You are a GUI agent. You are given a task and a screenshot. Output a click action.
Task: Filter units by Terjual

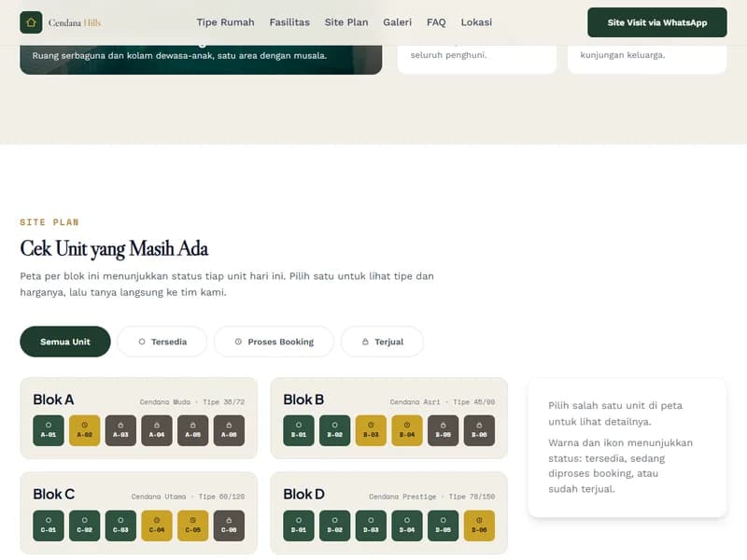[383, 342]
